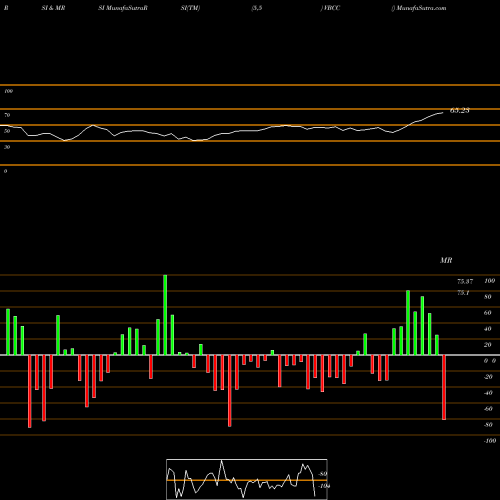Image resolution: width=500 pixels, height=500 pixels.
Task: Click the -89 label in mini chart
Action: [323, 474]
